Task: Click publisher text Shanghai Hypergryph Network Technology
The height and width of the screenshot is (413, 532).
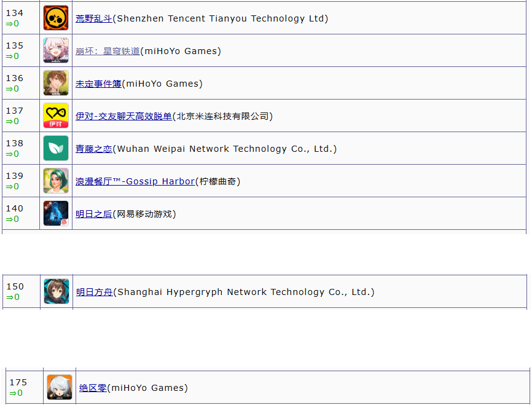Action: [x=221, y=292]
